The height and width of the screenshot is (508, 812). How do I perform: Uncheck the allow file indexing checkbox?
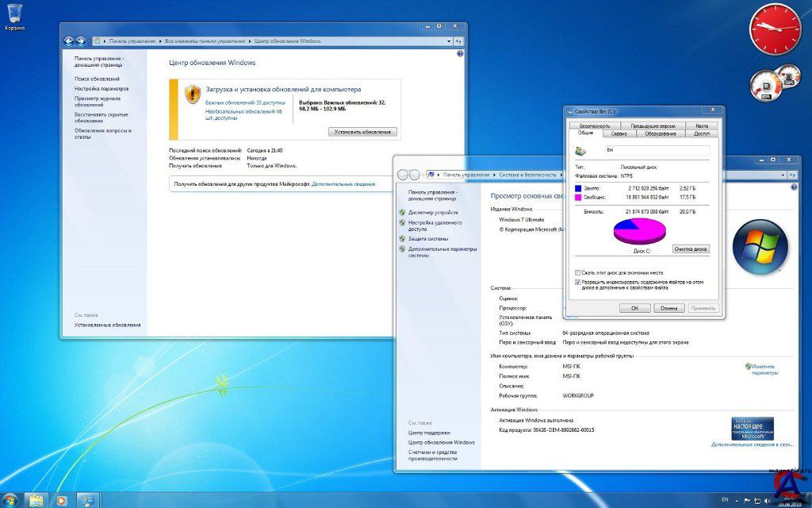point(577,281)
